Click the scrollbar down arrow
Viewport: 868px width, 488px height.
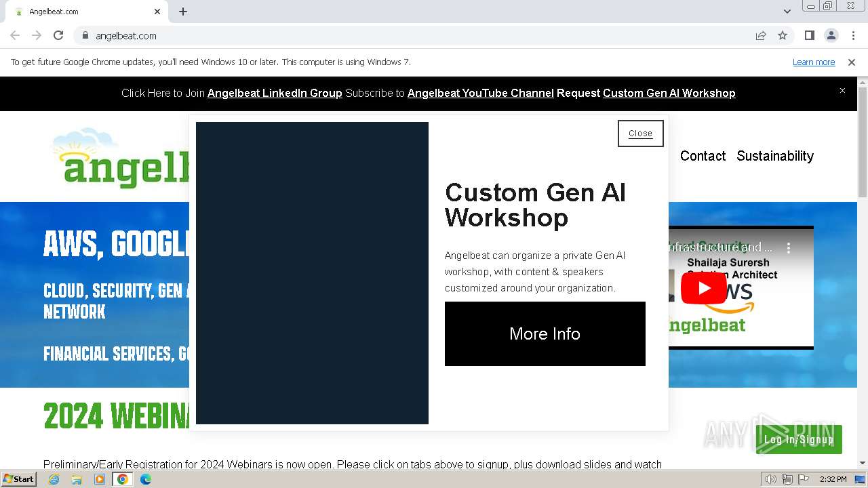point(863,464)
